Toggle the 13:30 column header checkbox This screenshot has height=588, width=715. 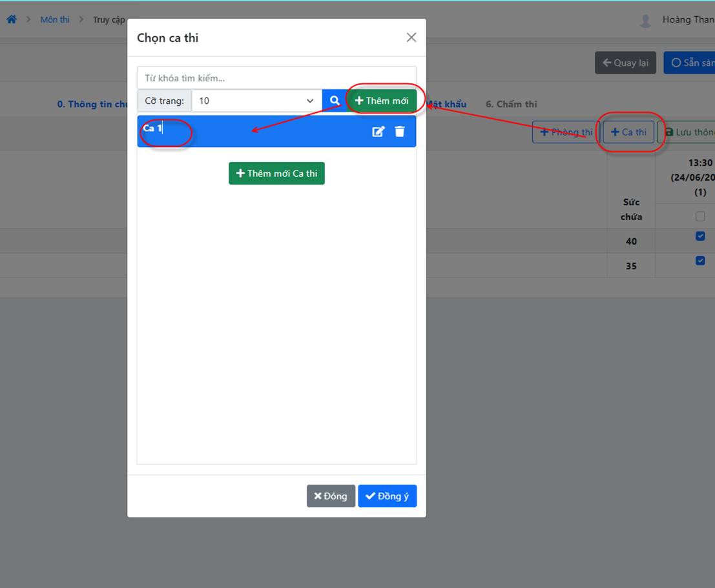pyautogui.click(x=700, y=216)
